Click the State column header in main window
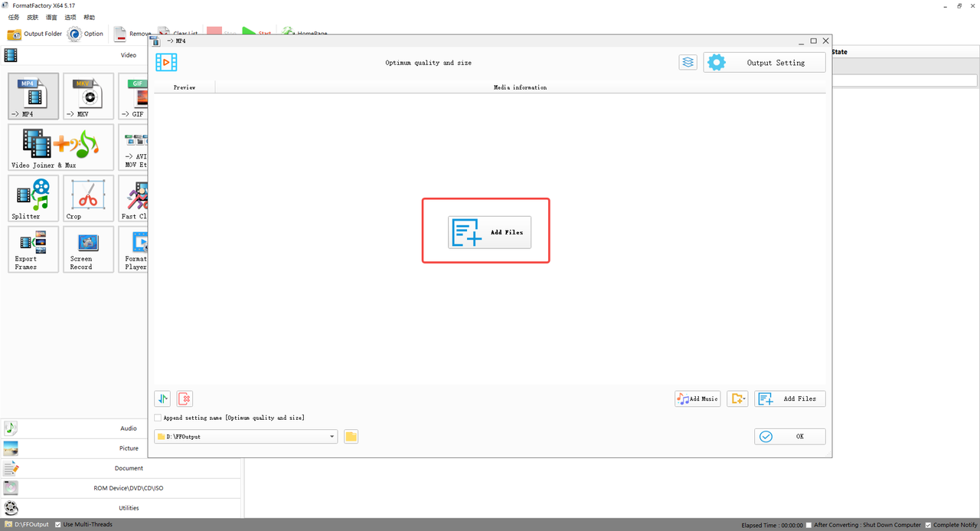The width and height of the screenshot is (980, 531). tap(839, 52)
